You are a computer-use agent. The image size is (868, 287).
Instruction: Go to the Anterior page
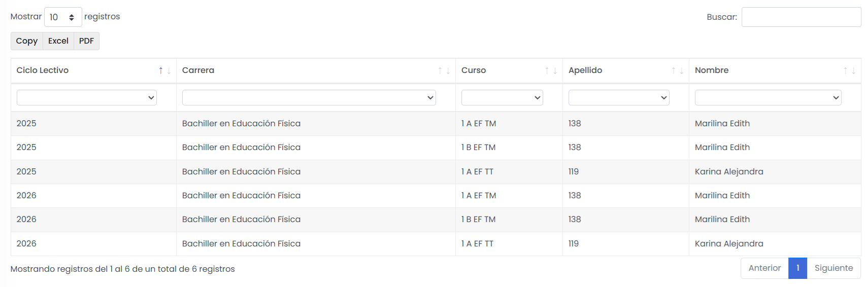764,268
